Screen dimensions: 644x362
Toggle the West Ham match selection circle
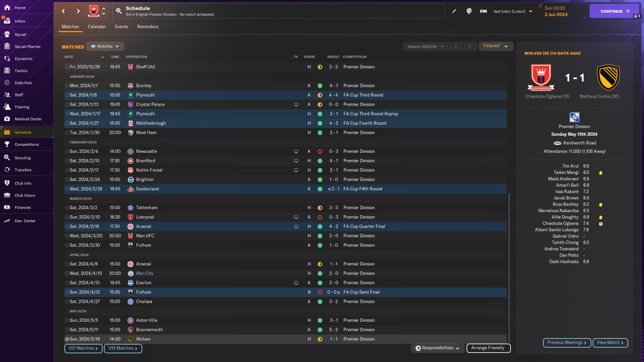tap(67, 133)
